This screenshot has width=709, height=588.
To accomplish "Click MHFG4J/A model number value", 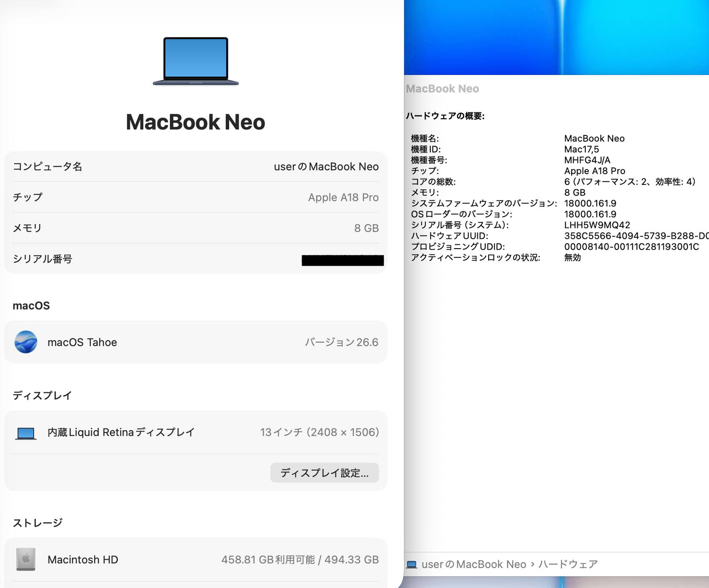I will click(x=587, y=160).
